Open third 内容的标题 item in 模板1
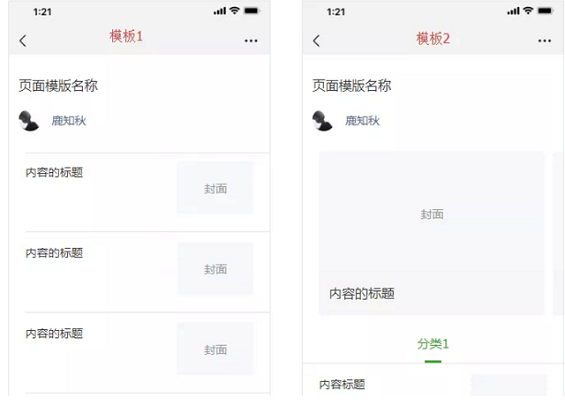This screenshot has height=405, width=565. (54, 334)
